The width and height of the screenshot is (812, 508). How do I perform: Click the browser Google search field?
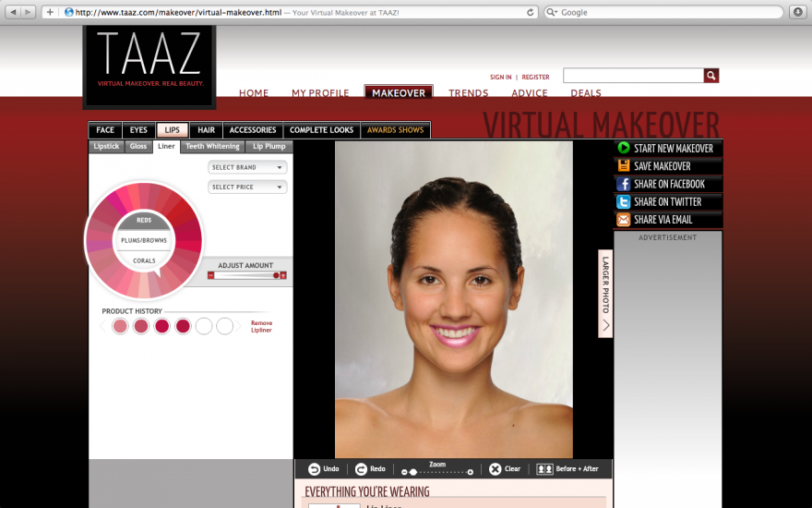pyautogui.click(x=663, y=12)
